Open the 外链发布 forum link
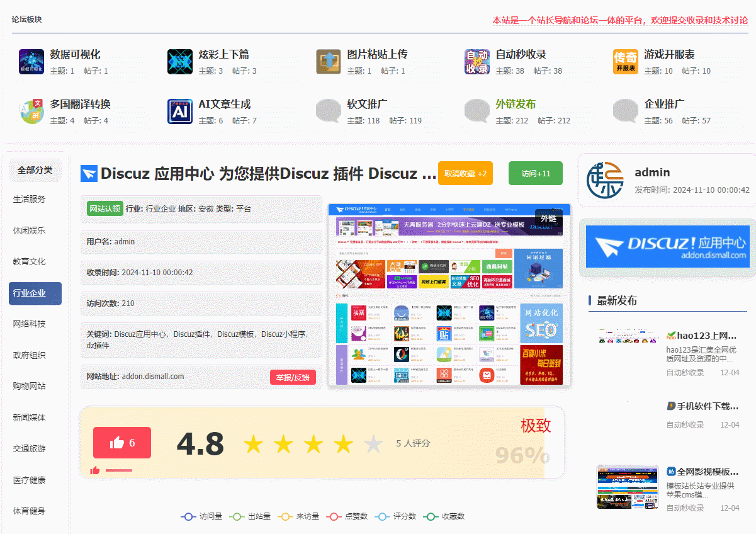Image resolution: width=756 pixels, height=534 pixels. (x=516, y=105)
